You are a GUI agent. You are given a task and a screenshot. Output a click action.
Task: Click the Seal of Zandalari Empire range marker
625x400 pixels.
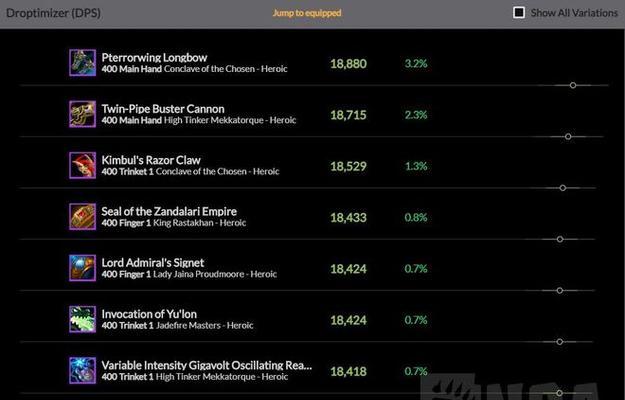coord(560,239)
